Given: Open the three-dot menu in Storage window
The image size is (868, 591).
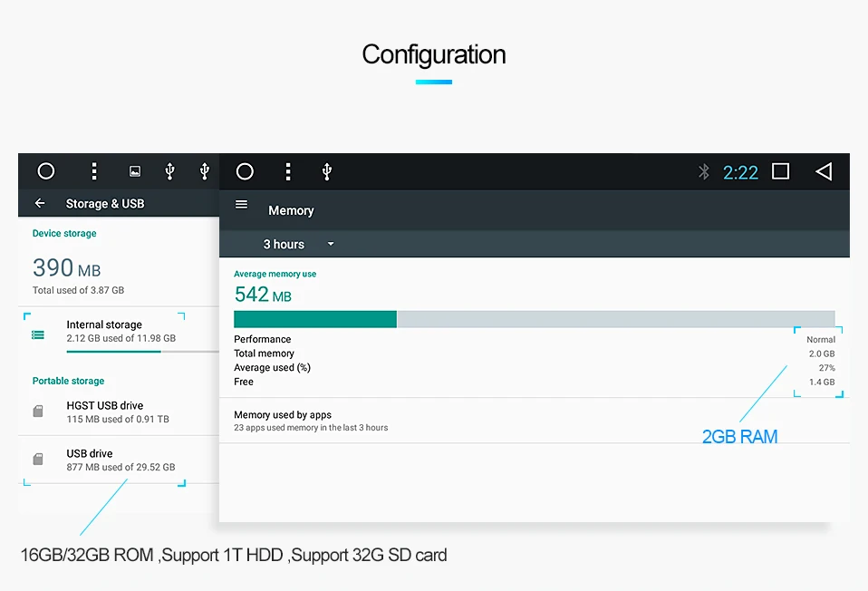Looking at the screenshot, I should (x=93, y=171).
